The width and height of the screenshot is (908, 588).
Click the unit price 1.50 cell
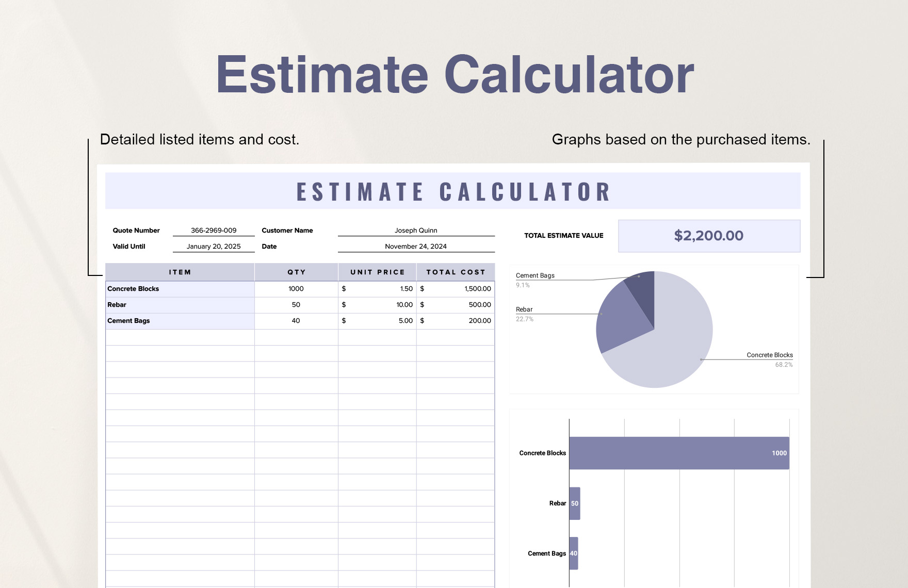click(377, 289)
